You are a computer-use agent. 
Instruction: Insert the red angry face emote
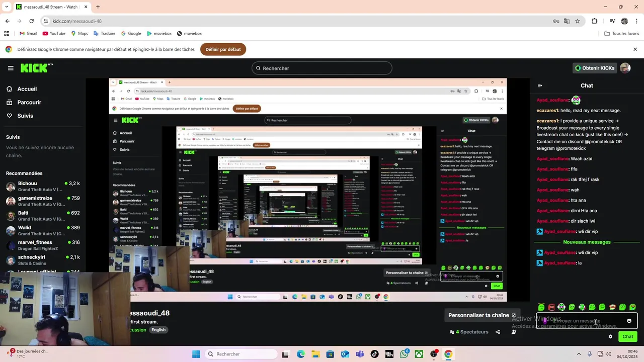[551, 307]
